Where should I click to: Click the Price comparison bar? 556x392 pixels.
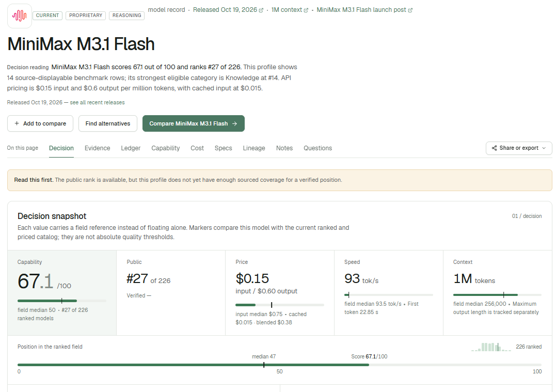280,305
